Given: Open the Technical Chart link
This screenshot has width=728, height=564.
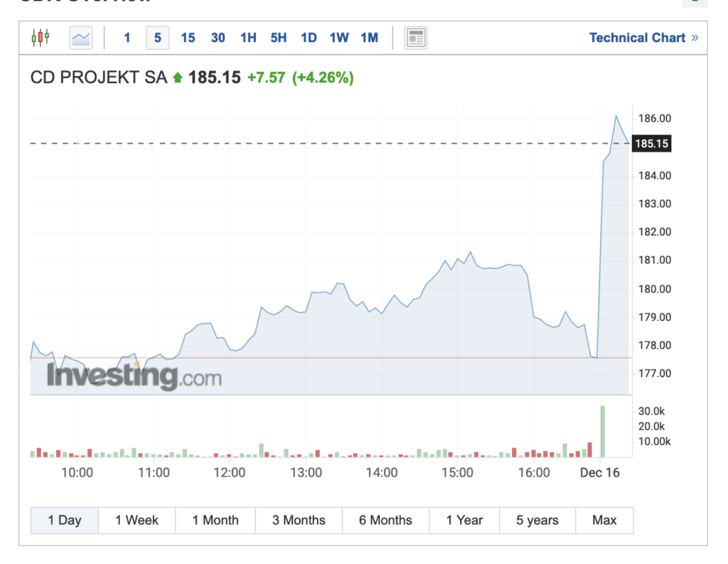Looking at the screenshot, I should click(x=643, y=38).
